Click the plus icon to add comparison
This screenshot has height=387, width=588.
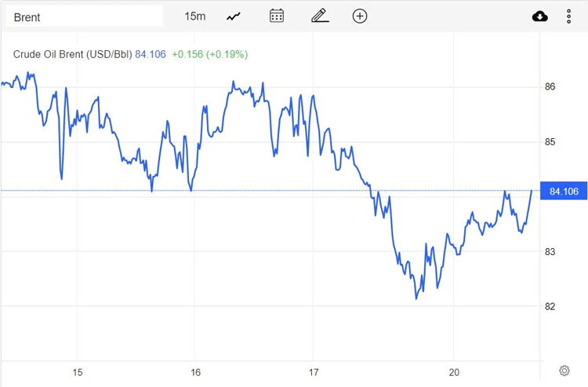coord(360,16)
